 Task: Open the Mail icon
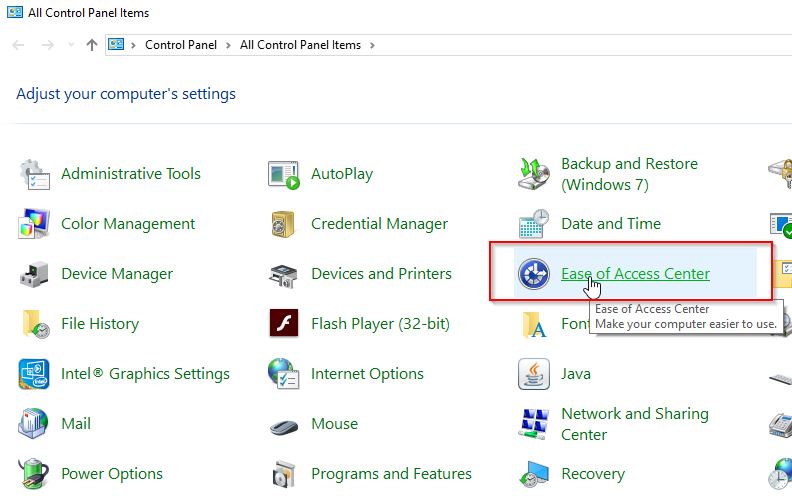[33, 423]
